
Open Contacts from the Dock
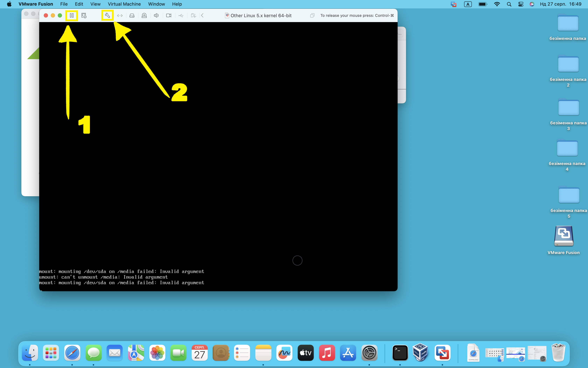pyautogui.click(x=221, y=353)
